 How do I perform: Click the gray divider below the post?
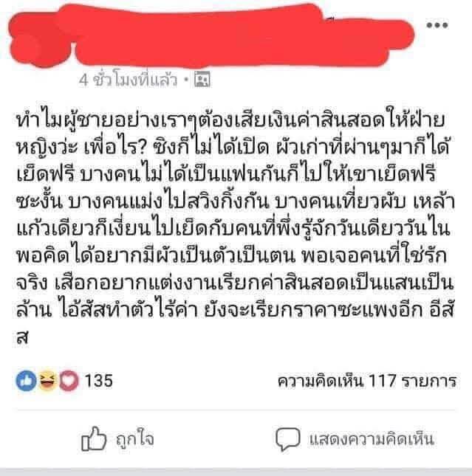click(236, 410)
